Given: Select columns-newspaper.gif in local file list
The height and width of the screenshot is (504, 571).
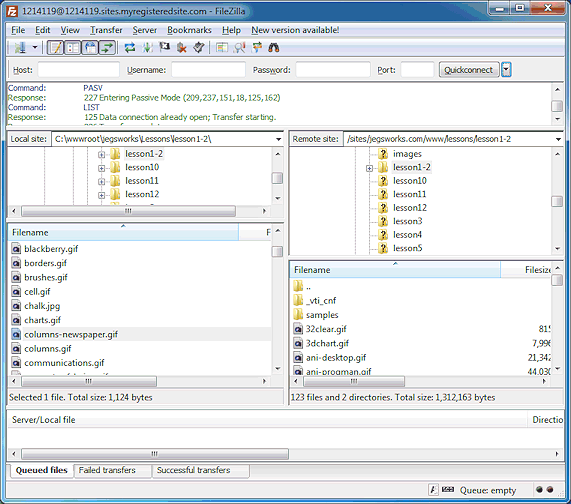Looking at the screenshot, I should (140, 334).
